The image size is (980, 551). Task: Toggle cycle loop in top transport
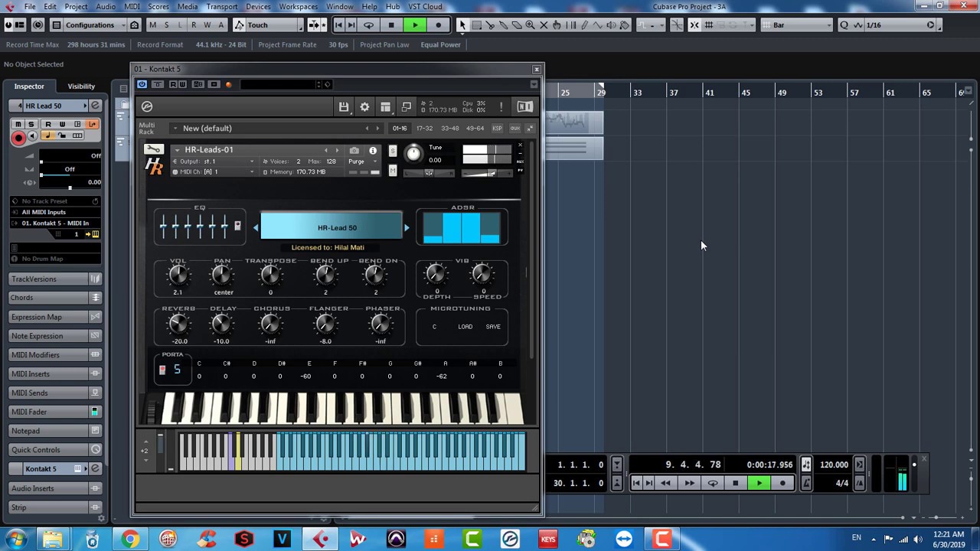click(x=368, y=25)
